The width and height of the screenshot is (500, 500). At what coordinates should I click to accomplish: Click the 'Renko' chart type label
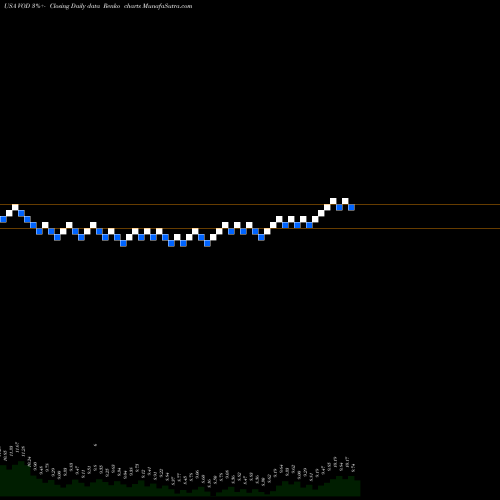coord(112,6)
